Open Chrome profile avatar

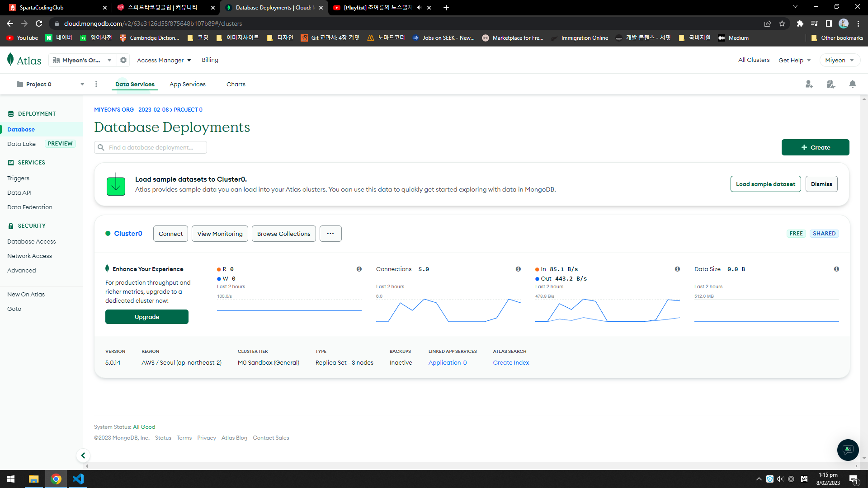tap(844, 23)
